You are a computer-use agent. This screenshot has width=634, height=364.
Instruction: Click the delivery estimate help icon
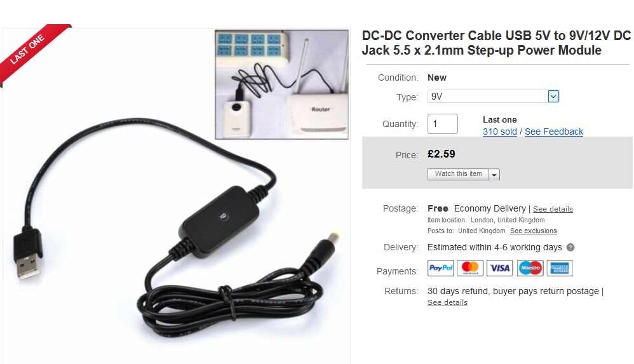(x=570, y=248)
